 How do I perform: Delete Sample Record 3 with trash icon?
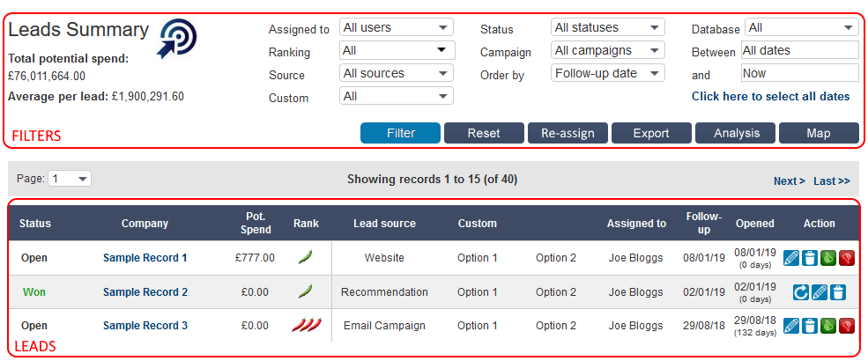[x=810, y=326]
